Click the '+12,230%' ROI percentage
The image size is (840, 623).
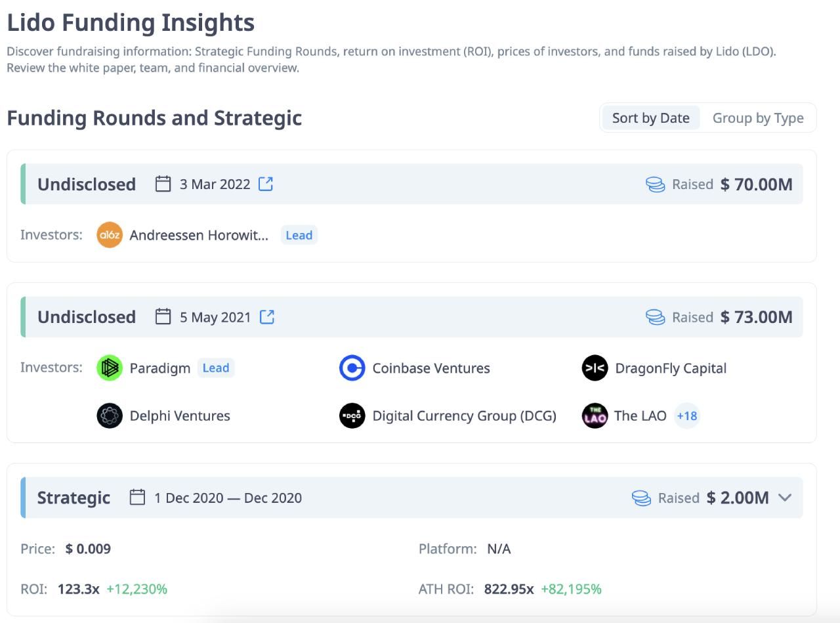(137, 589)
